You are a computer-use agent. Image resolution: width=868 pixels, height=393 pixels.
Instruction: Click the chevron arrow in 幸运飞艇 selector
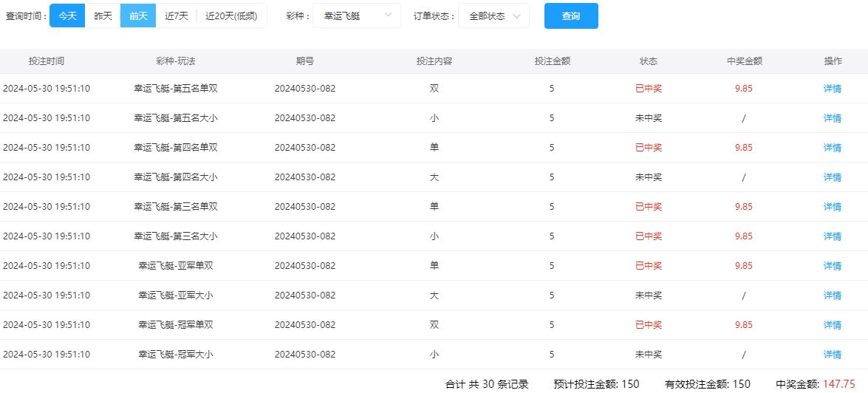pos(389,16)
